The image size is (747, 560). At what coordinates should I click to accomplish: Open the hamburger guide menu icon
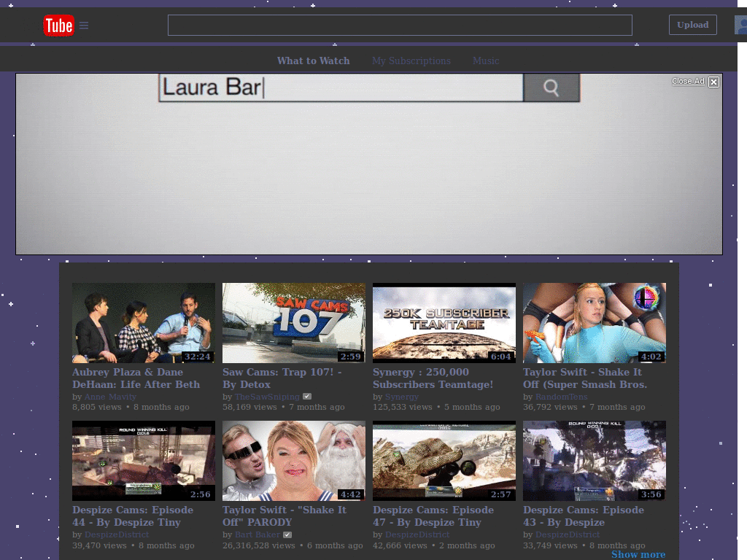point(84,26)
